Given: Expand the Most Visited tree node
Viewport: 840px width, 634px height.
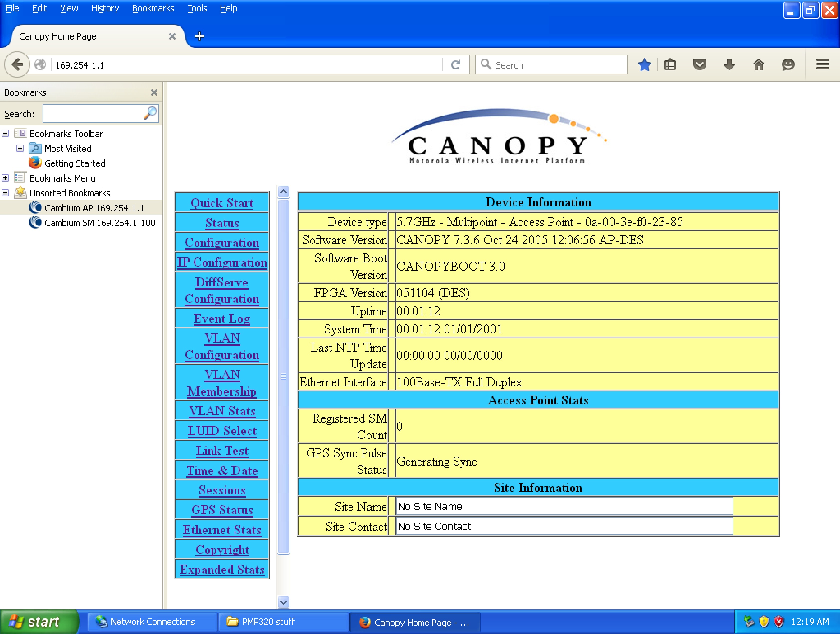Looking at the screenshot, I should click(x=20, y=148).
